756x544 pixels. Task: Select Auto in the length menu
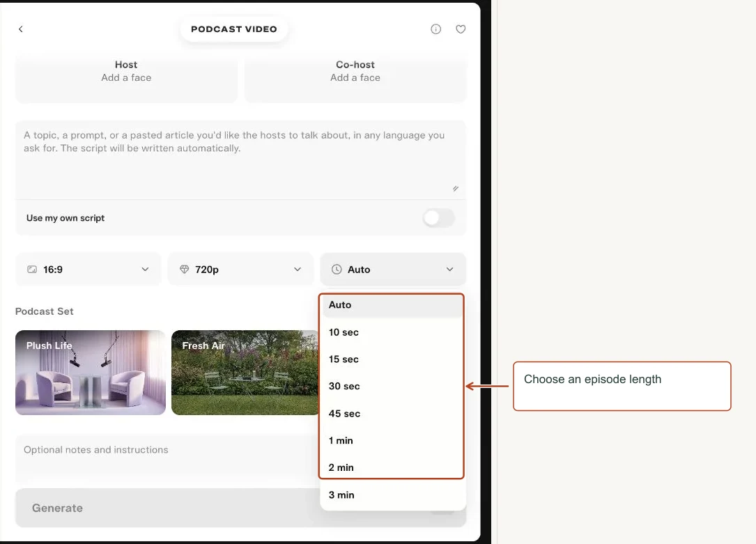click(392, 305)
